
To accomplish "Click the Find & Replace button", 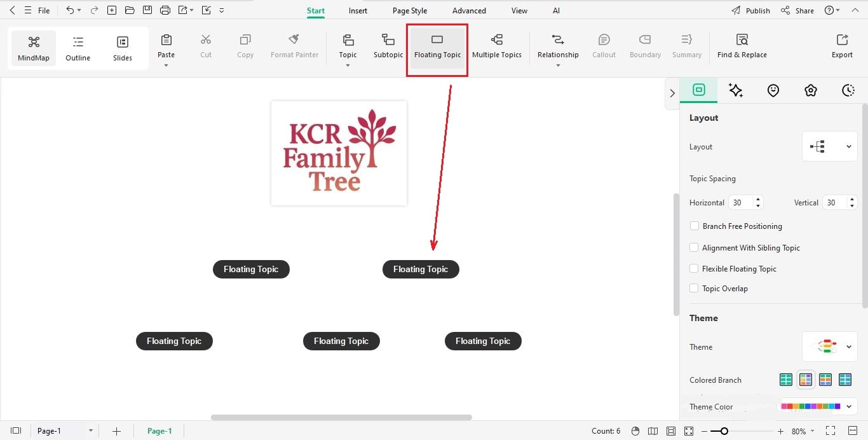I will (742, 46).
